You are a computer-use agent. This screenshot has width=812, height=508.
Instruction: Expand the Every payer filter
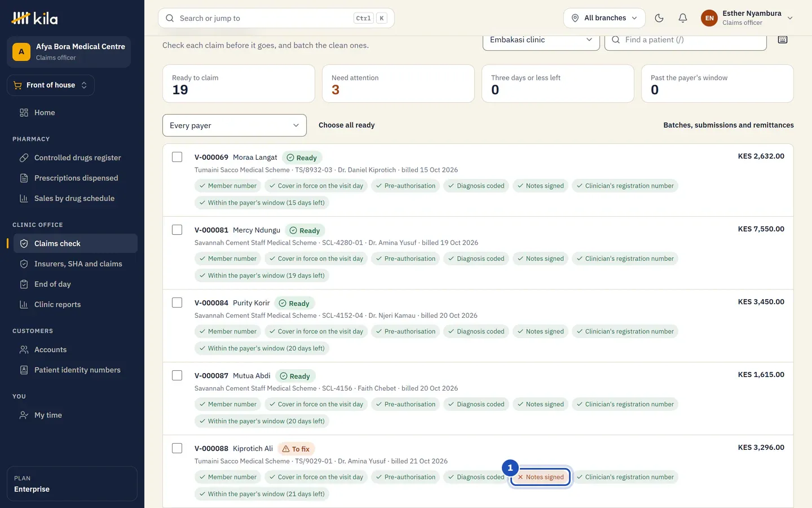point(235,125)
